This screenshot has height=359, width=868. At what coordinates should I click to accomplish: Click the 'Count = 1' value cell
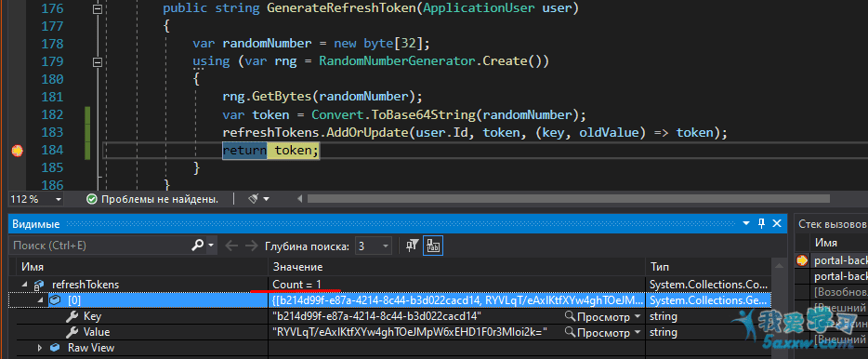coord(297,285)
